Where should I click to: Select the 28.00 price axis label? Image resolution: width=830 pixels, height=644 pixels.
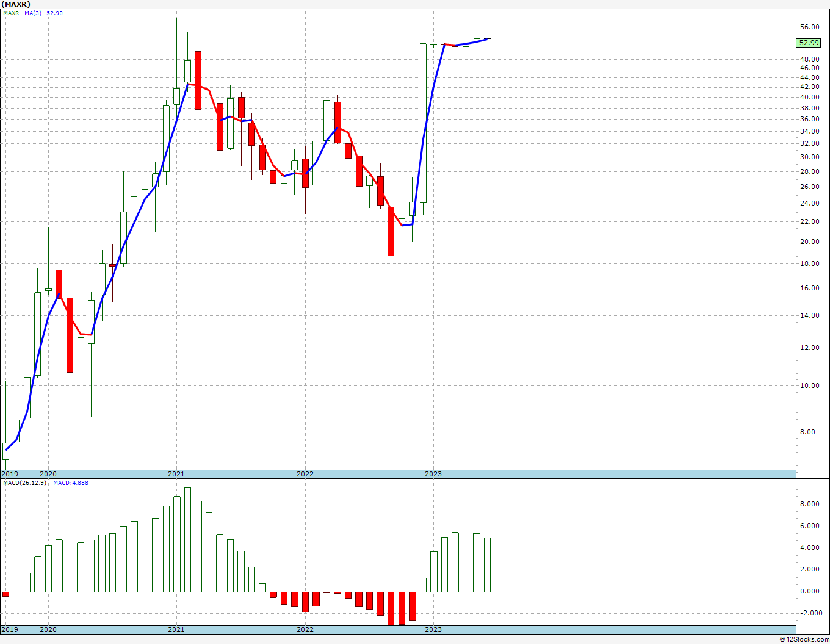click(810, 171)
